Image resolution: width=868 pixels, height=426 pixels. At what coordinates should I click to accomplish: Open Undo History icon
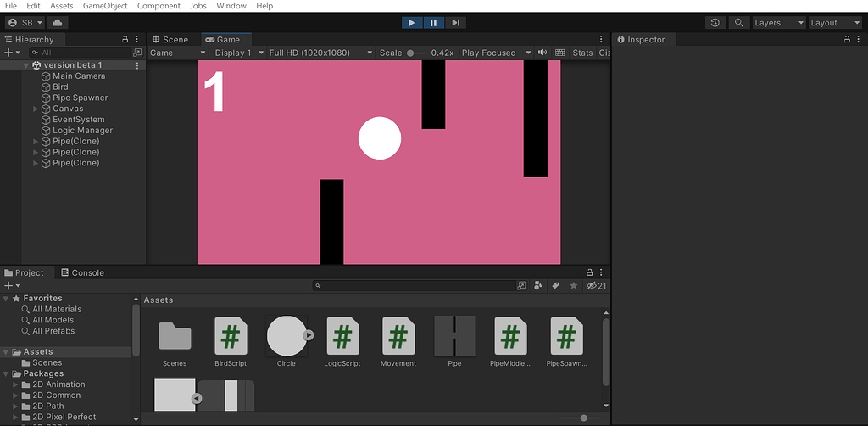pos(716,23)
